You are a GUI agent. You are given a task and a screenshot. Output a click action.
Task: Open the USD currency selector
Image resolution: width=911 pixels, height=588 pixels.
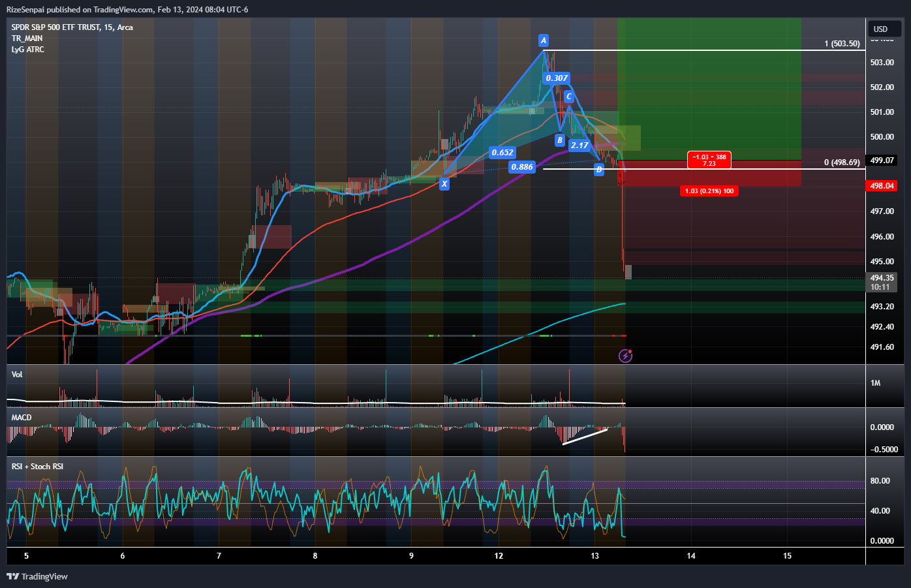[884, 29]
